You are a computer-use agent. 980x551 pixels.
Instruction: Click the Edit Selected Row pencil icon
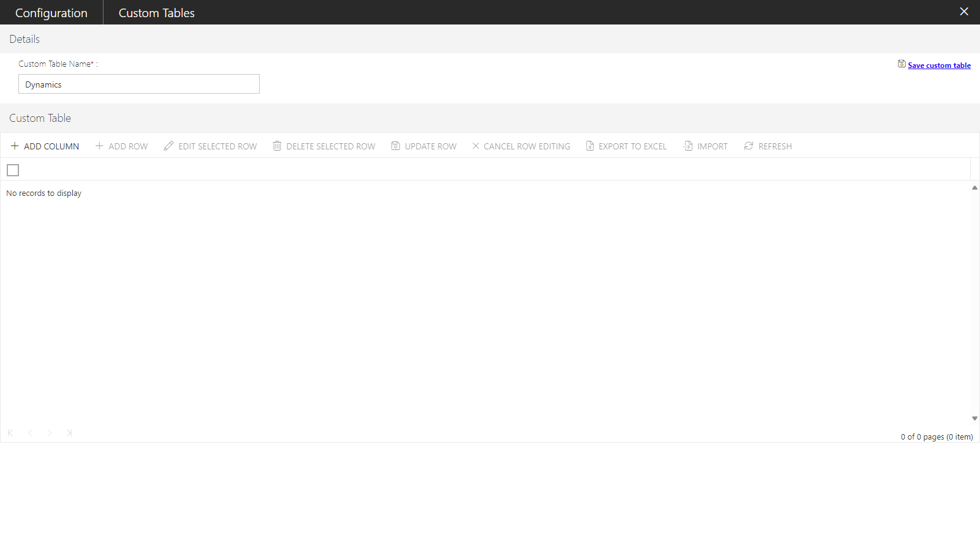(x=168, y=146)
